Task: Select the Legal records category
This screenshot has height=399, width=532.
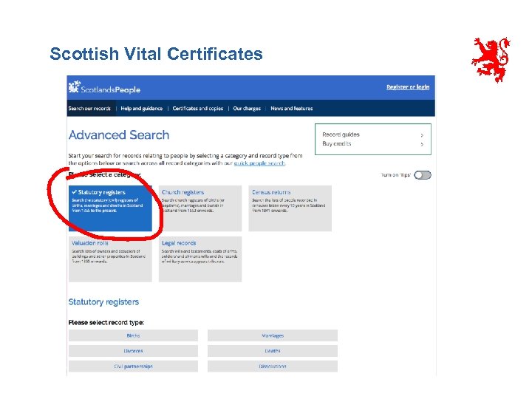Action: [200, 259]
